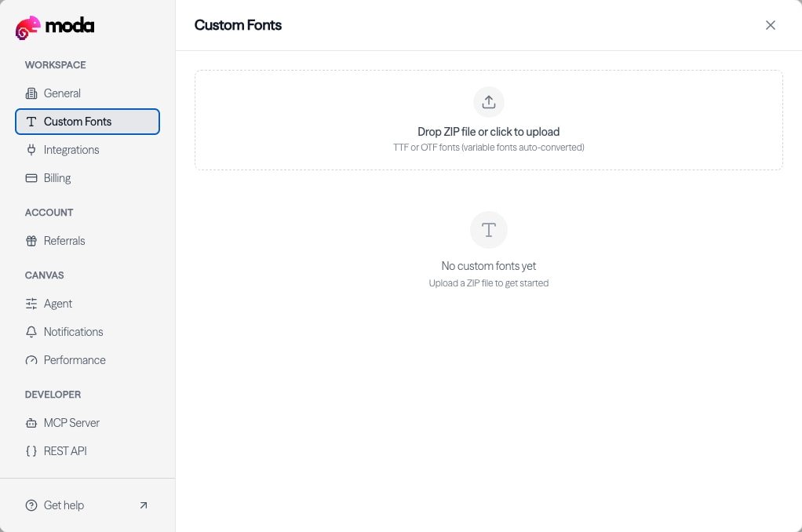The height and width of the screenshot is (532, 802).
Task: Click the CANVAS section header
Action: [45, 275]
